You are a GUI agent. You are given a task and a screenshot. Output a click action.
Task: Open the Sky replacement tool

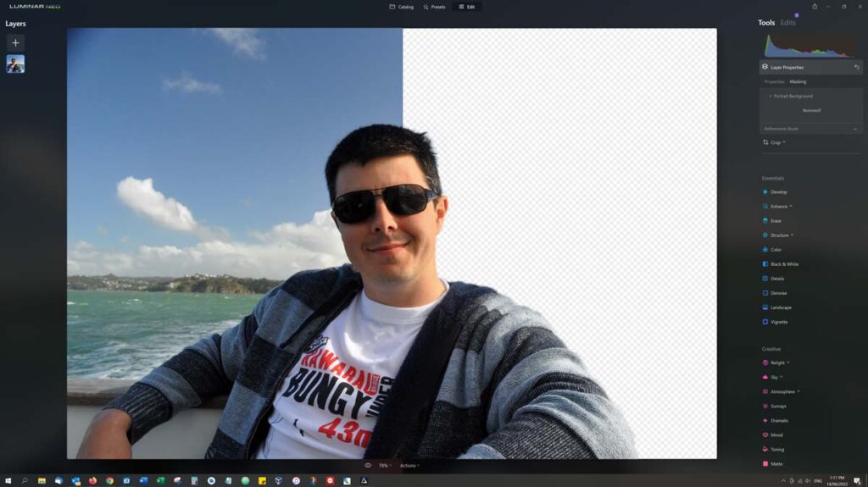point(775,377)
